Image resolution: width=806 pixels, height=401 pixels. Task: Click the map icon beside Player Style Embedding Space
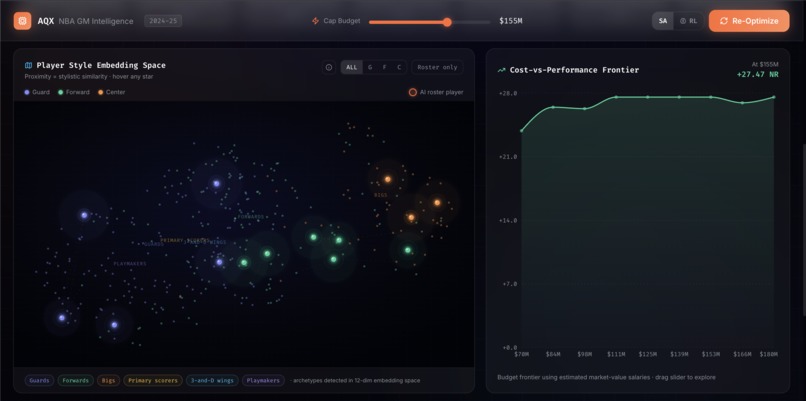pyautogui.click(x=28, y=65)
